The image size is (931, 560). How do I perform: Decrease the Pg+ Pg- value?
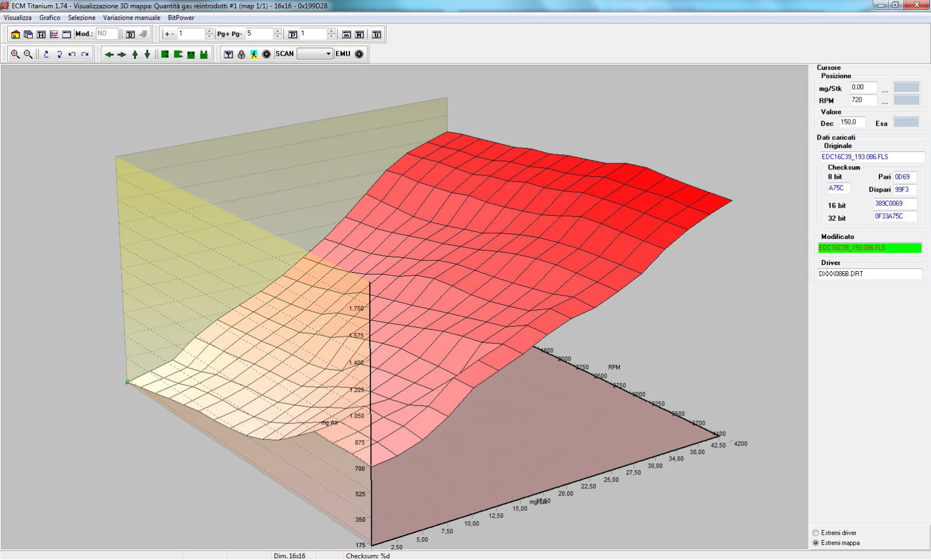pyautogui.click(x=277, y=37)
